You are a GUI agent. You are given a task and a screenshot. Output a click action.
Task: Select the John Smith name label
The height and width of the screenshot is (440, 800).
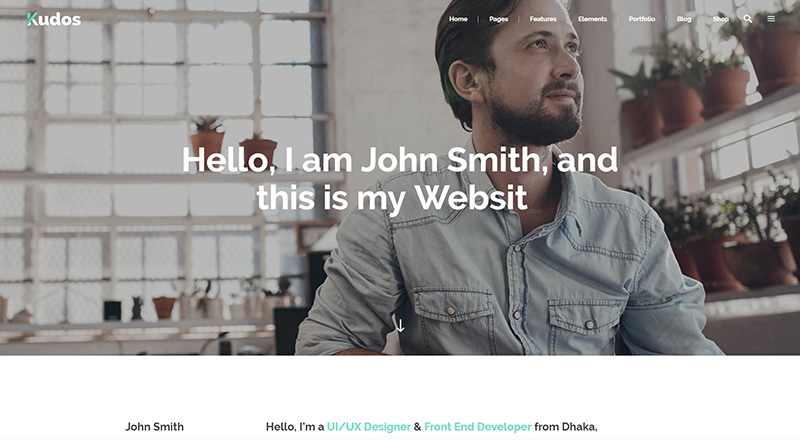pyautogui.click(x=155, y=427)
